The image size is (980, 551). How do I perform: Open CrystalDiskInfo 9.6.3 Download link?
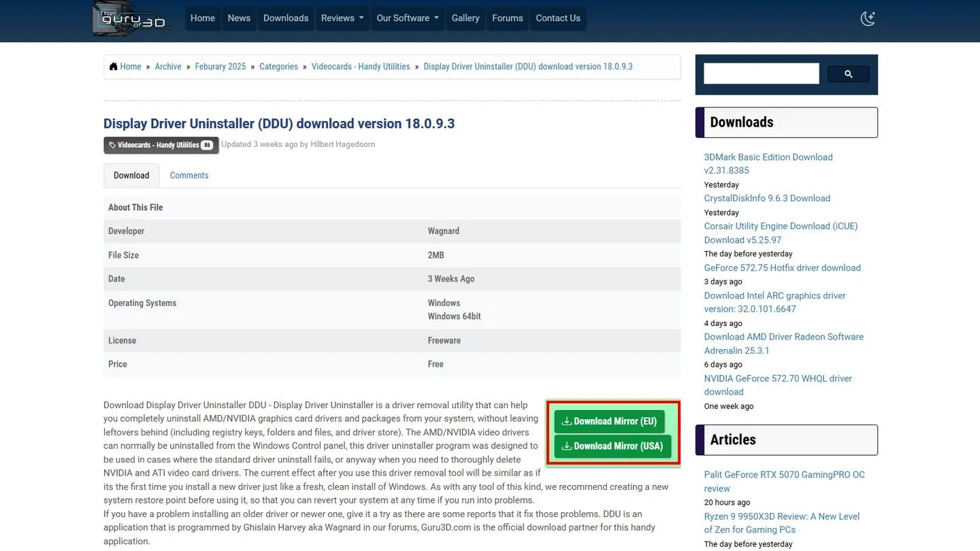[x=767, y=199]
